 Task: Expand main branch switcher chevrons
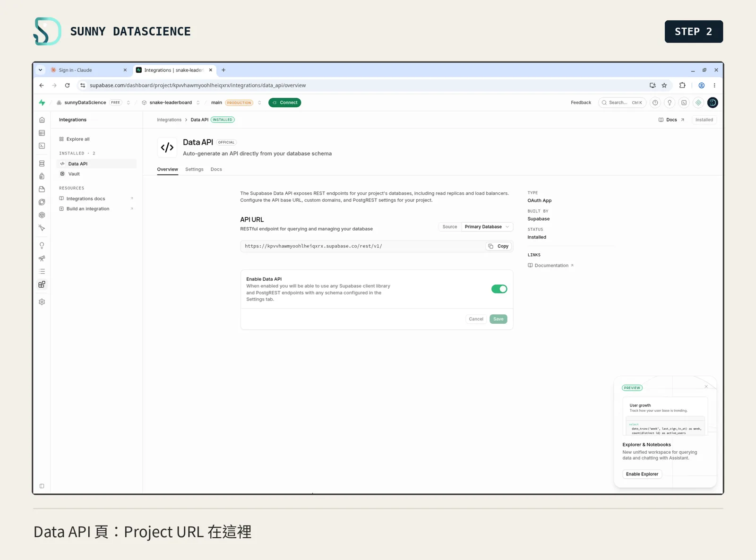pyautogui.click(x=259, y=103)
